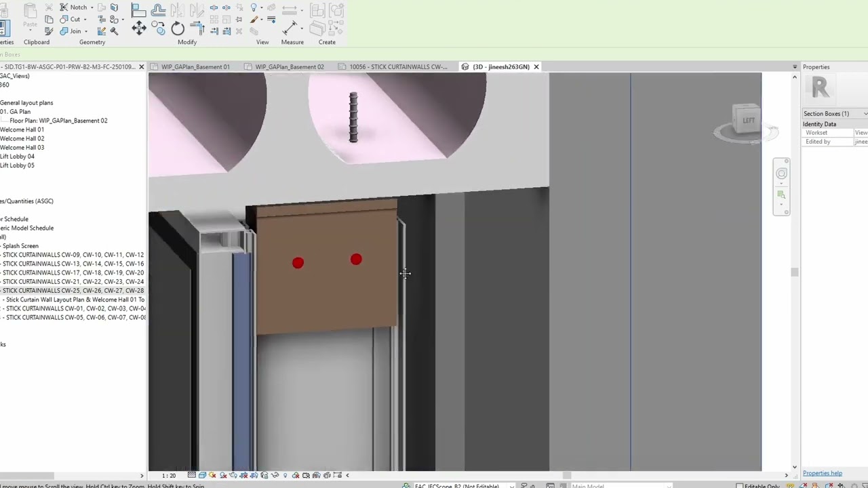Click the view's horizontal scrollbar thumb
This screenshot has width=868, height=488.
click(567, 475)
